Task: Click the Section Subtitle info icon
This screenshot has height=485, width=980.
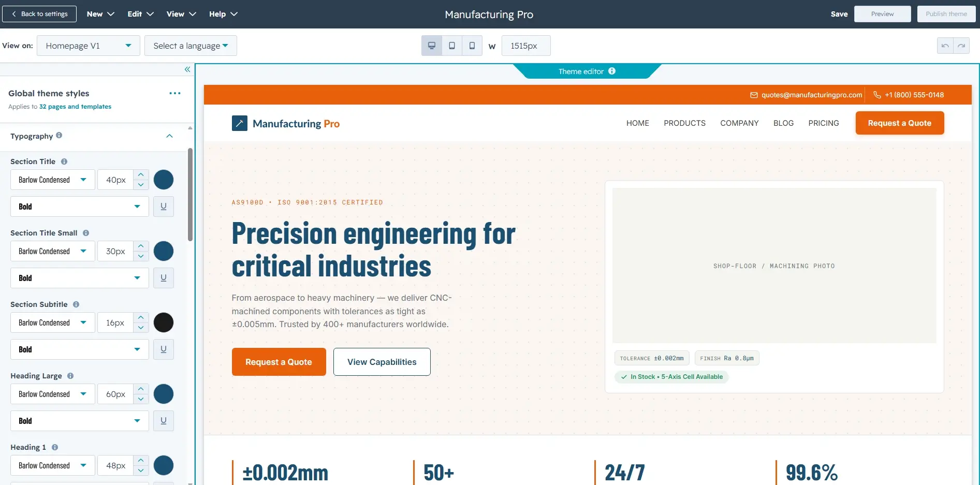Action: click(x=76, y=304)
